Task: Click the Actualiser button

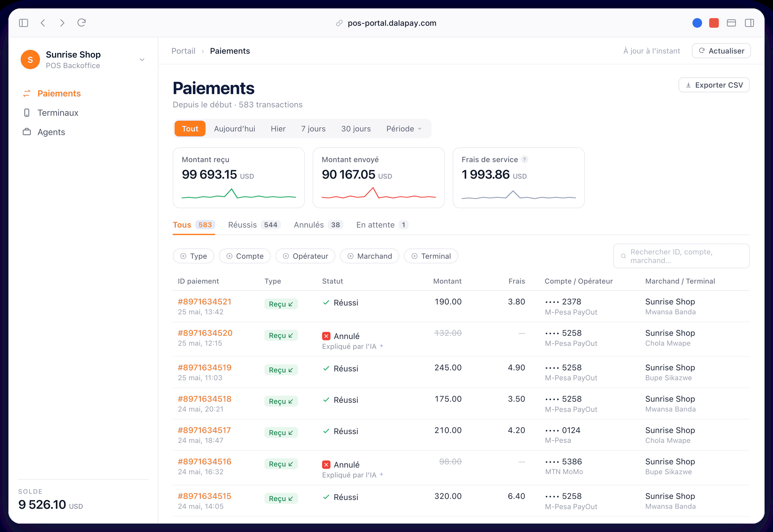Action: pyautogui.click(x=721, y=51)
